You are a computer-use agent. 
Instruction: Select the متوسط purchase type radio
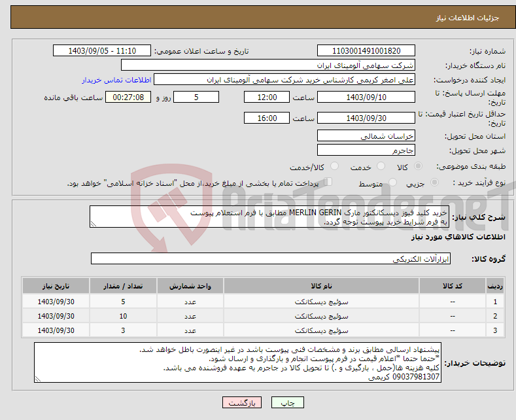click(392, 182)
